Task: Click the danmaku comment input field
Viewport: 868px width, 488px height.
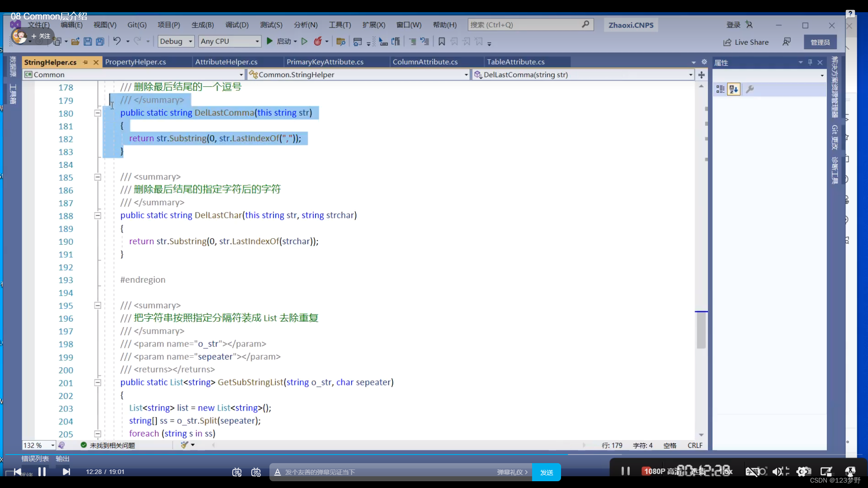Action: point(389,472)
